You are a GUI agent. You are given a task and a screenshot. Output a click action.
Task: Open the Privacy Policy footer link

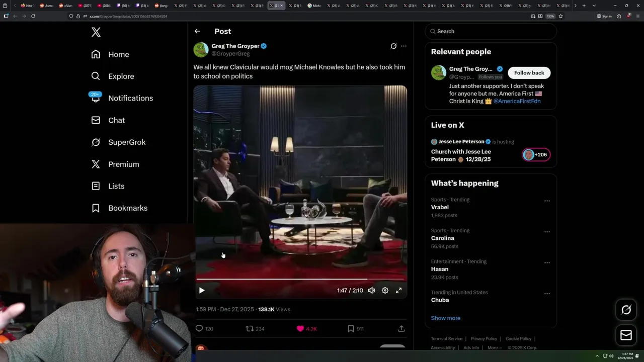(484, 339)
